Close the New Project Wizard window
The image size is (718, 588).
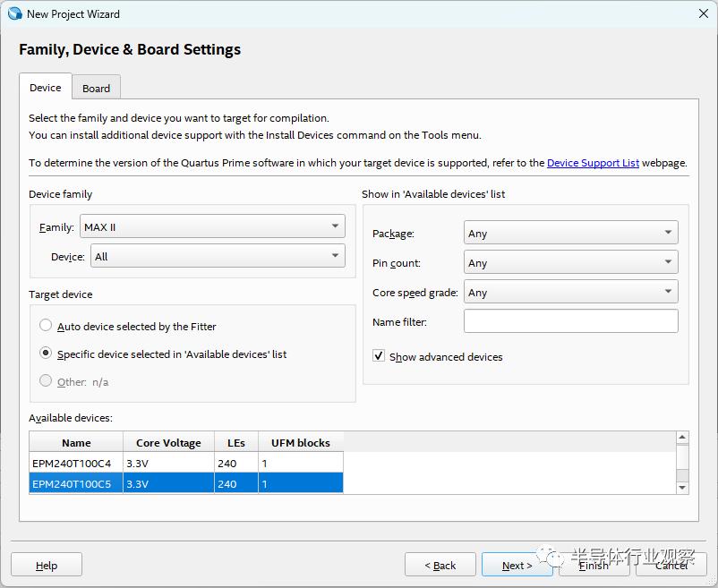[704, 13]
